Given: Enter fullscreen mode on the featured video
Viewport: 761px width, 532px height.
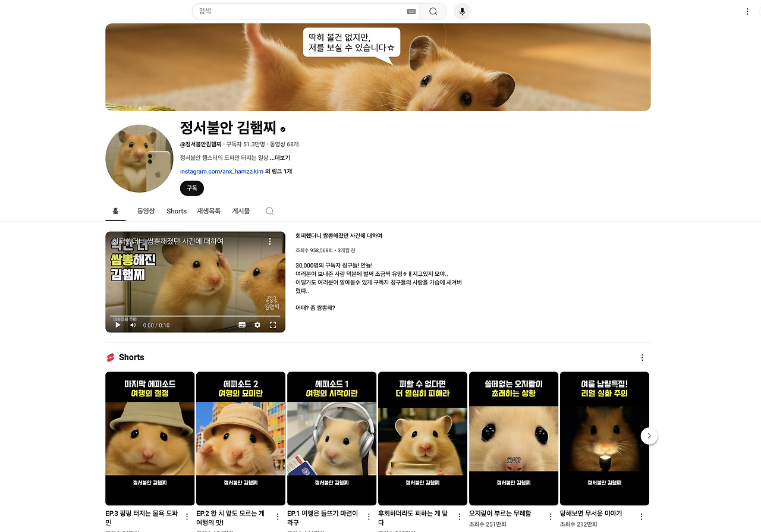Looking at the screenshot, I should point(273,325).
